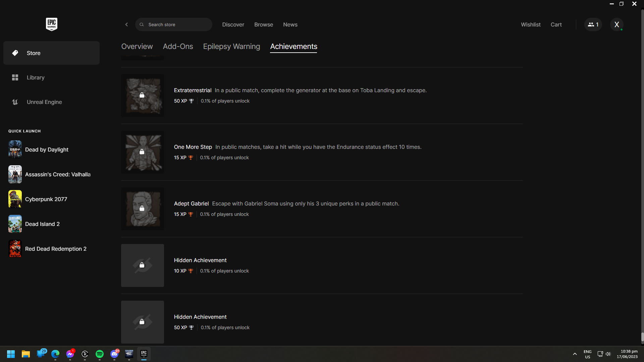The width and height of the screenshot is (644, 362).
Task: Open Microsoft Edge from the taskbar
Action: pos(55,354)
